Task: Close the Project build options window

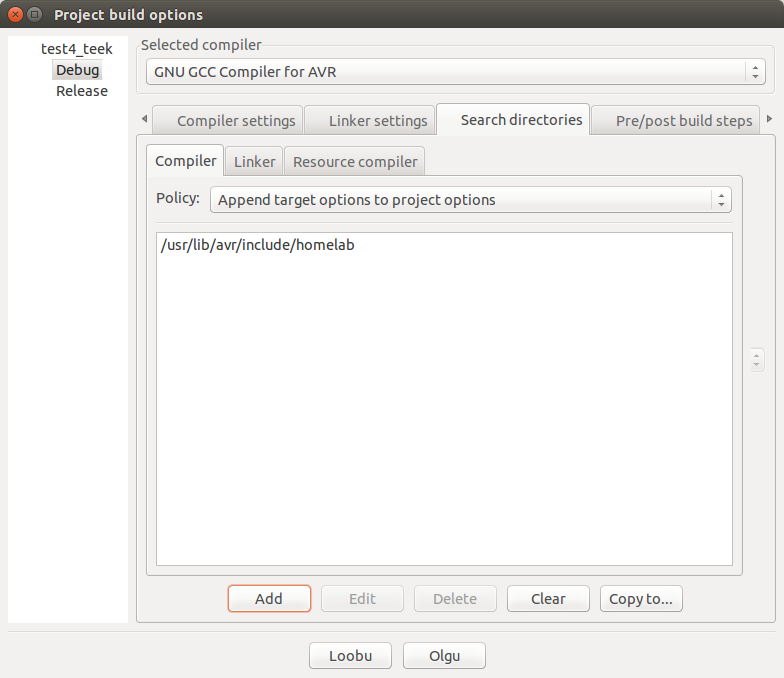Action: [x=15, y=15]
